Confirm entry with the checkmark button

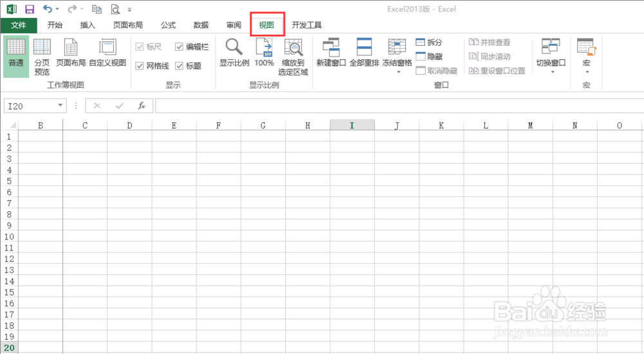(120, 106)
